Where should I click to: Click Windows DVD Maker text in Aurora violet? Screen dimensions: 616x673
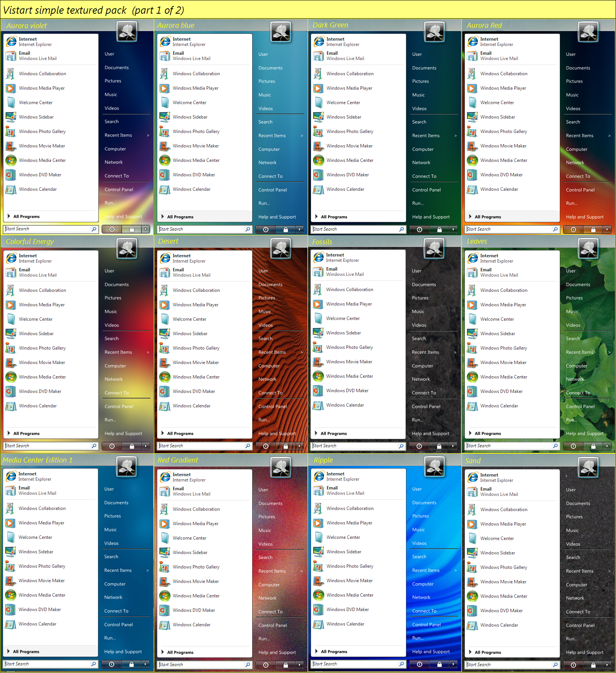point(40,175)
